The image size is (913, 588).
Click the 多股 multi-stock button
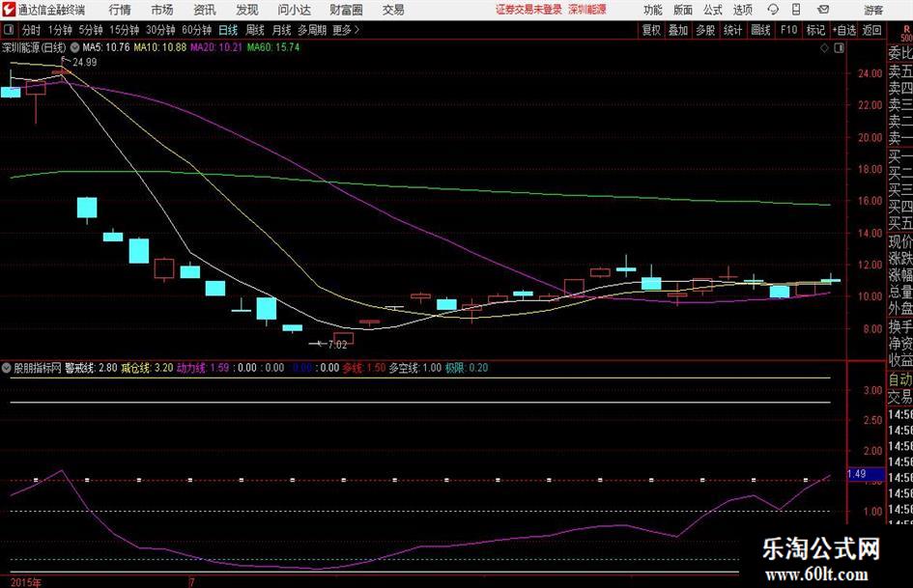(705, 30)
